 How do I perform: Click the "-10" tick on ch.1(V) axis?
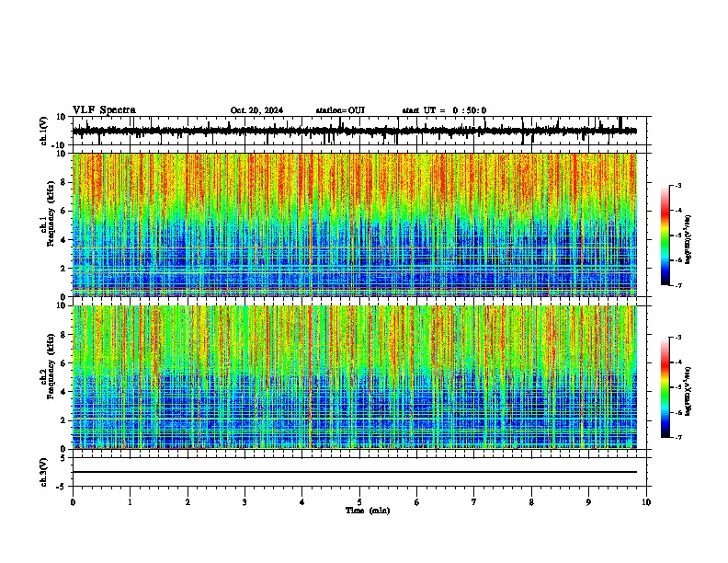click(x=60, y=145)
